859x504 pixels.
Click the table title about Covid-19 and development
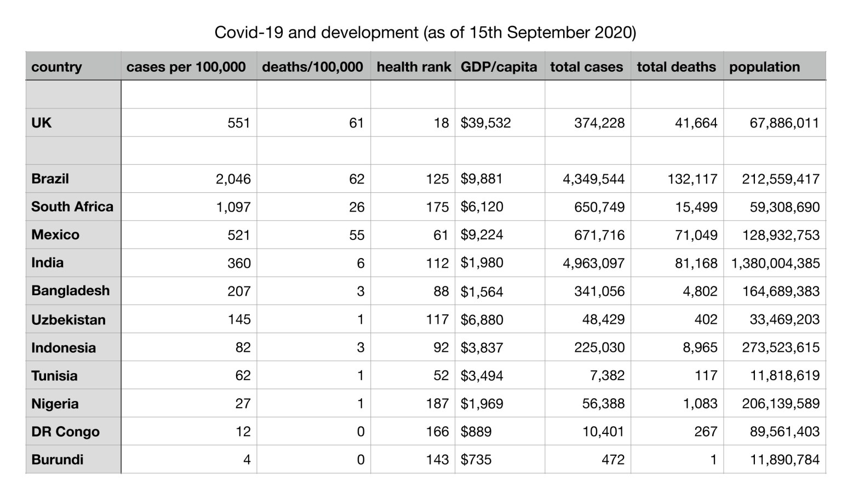click(x=425, y=32)
